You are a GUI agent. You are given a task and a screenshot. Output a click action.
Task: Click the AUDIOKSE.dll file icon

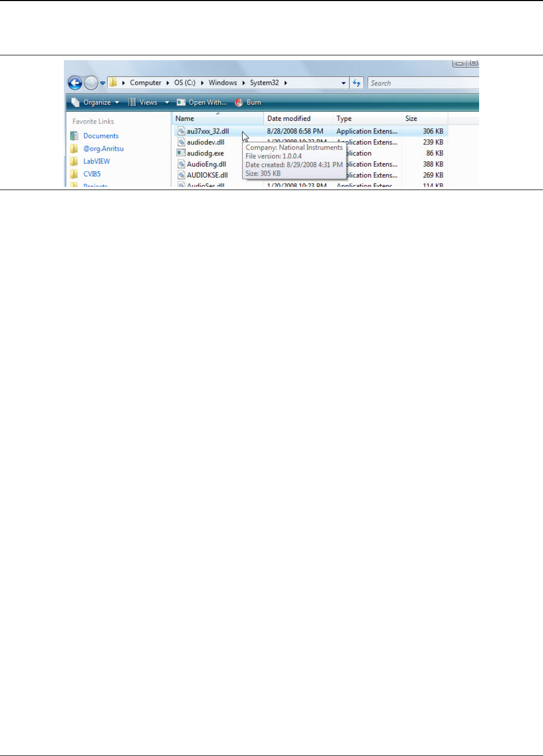point(181,175)
